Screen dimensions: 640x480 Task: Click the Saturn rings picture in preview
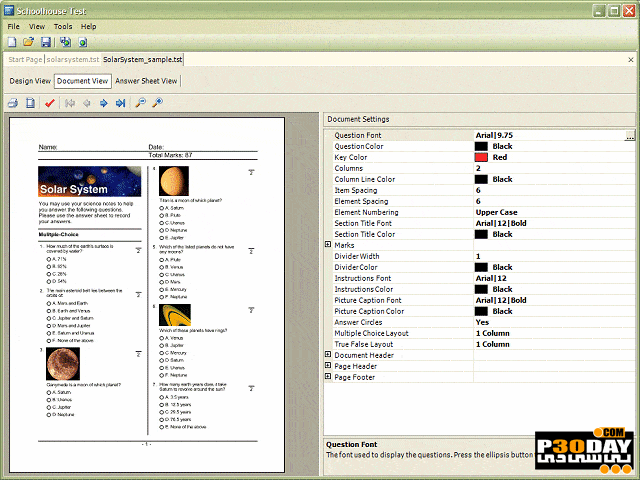coord(175,315)
